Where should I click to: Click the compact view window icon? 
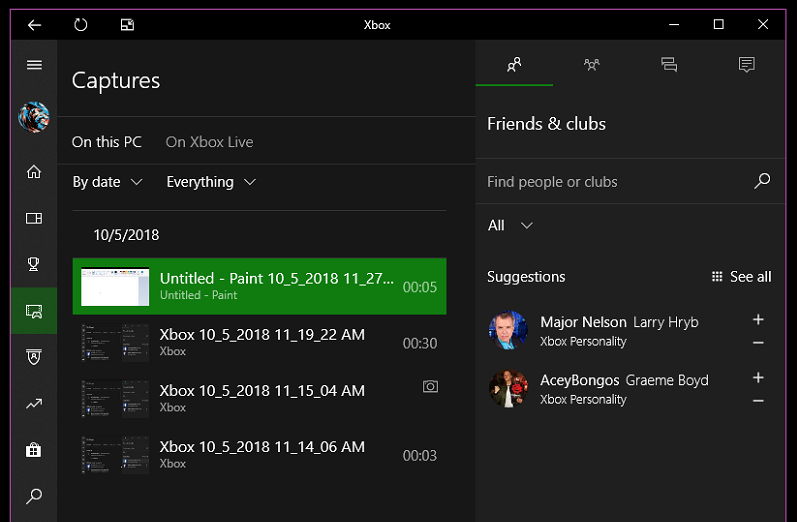click(128, 24)
